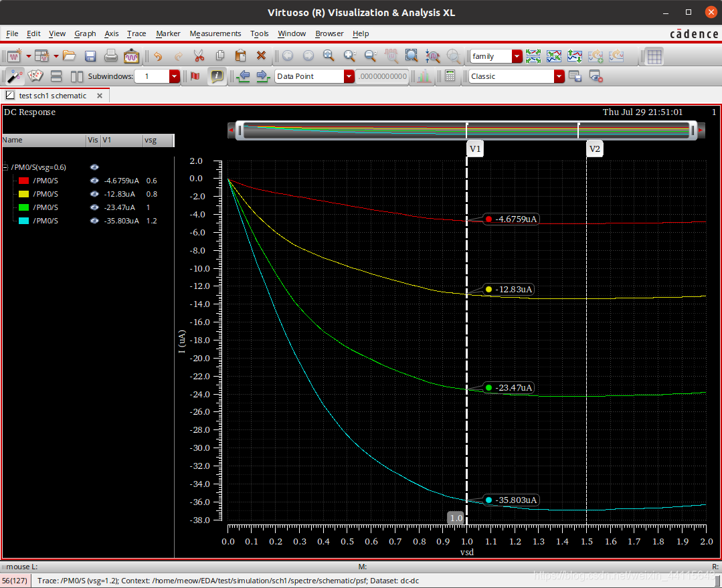Undo the last action
722x588 pixels.
pos(158,56)
